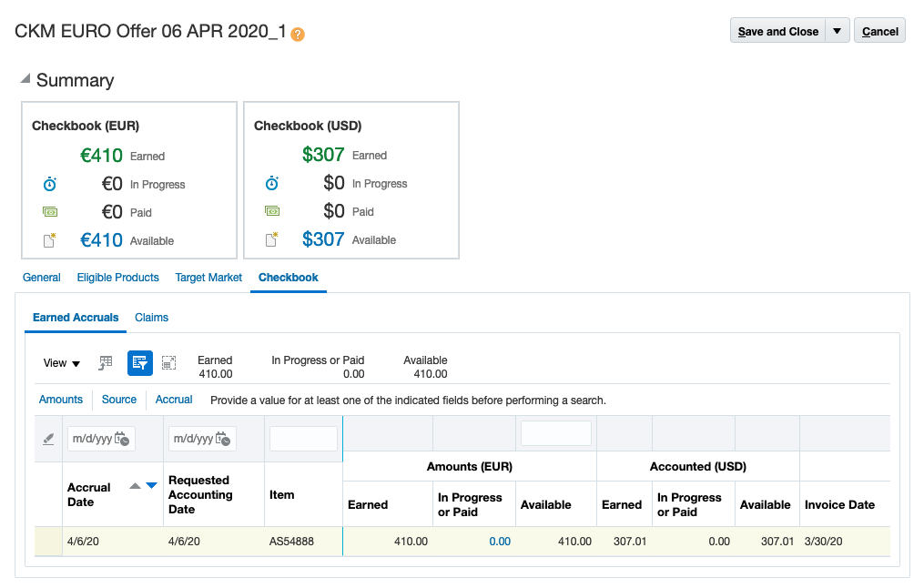The image size is (924, 588).
Task: Open the Target Market tab
Action: [208, 277]
